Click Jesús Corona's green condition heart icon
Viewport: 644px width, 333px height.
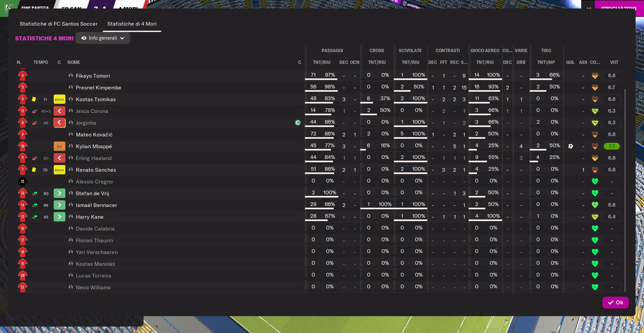point(595,111)
